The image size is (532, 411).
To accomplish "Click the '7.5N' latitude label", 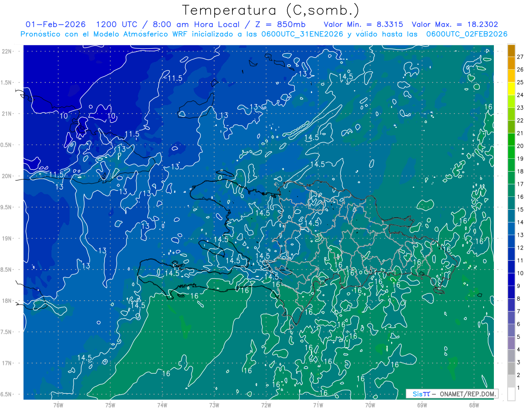I will coord(7,332).
